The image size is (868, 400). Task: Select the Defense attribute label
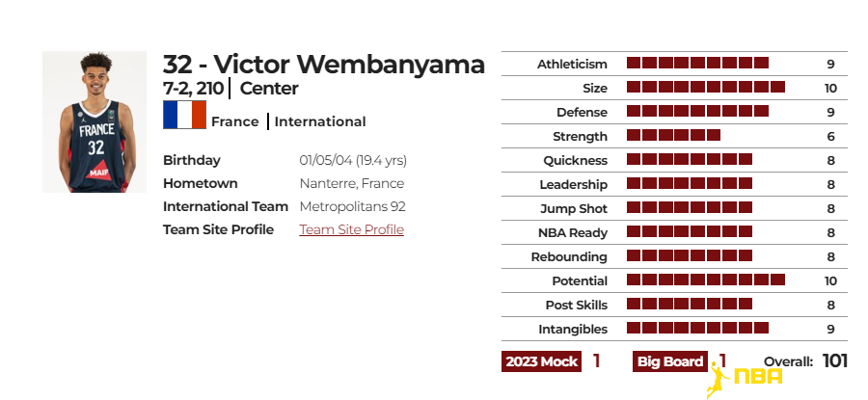click(582, 113)
